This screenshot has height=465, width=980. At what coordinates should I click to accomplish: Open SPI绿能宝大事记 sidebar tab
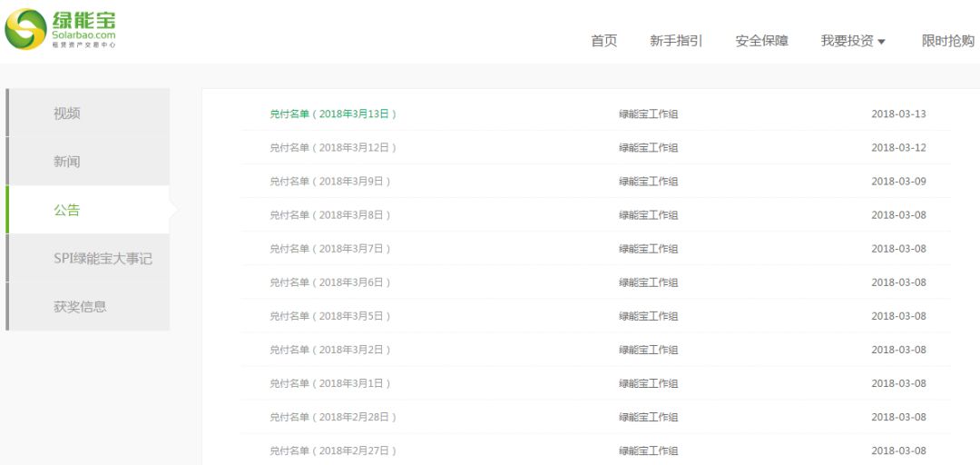(103, 258)
